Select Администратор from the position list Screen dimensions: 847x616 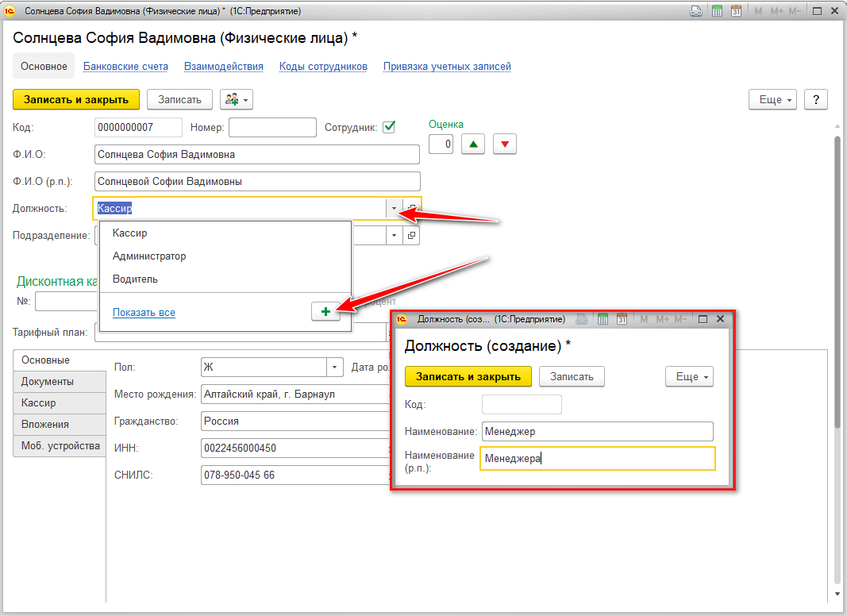tap(149, 256)
